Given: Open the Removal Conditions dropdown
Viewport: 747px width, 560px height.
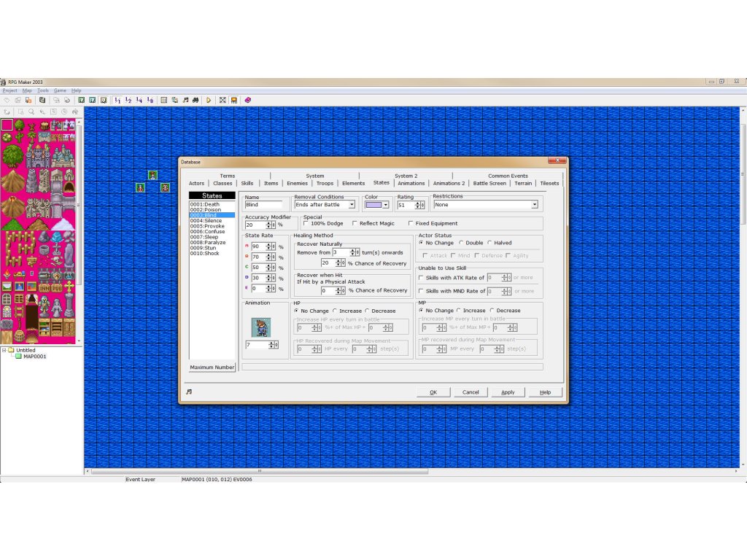Looking at the screenshot, I should point(352,205).
